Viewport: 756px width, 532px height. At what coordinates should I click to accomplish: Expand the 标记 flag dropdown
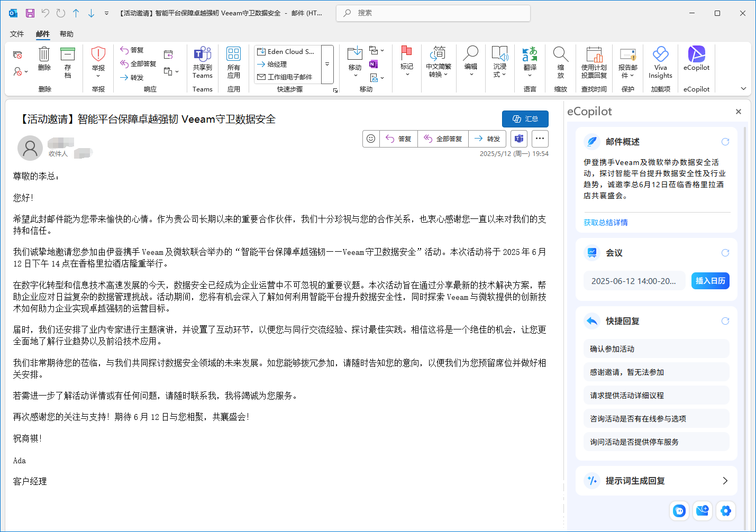click(407, 74)
